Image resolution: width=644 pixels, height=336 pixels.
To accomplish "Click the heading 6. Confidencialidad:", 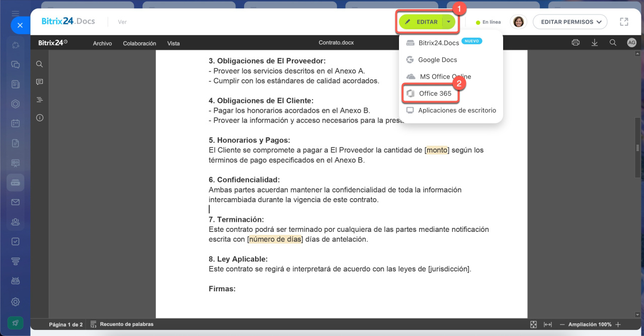I will (244, 180).
